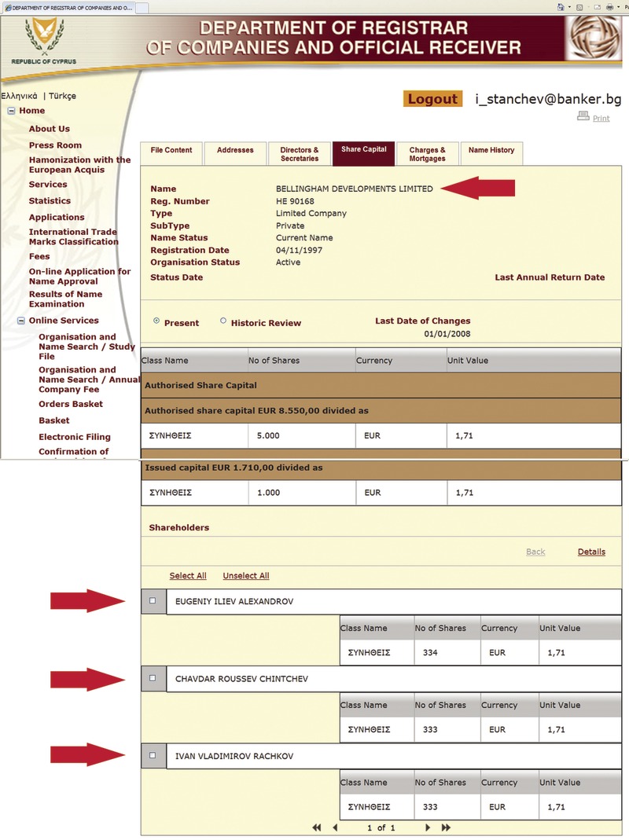Image resolution: width=629 pixels, height=840 pixels.
Task: Open the Orders Basket item
Action: click(71, 404)
